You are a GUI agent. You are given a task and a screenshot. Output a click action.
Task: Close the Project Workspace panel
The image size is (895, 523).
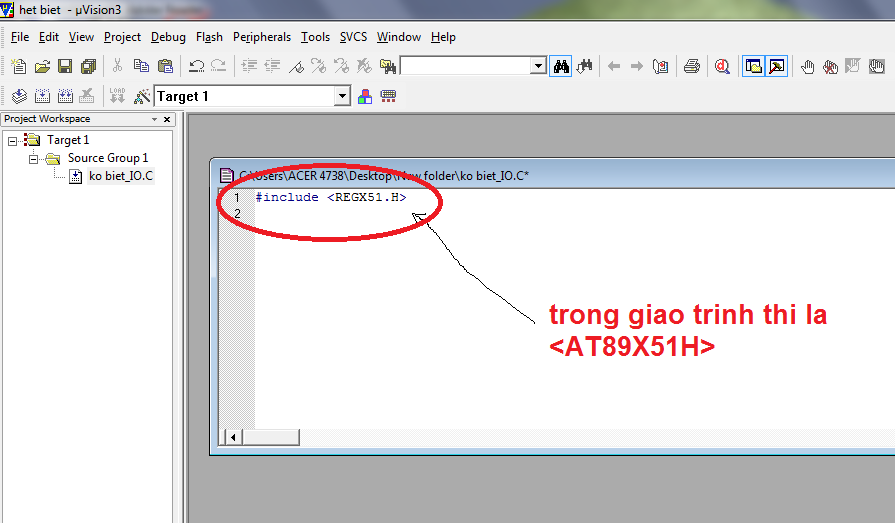tap(167, 119)
